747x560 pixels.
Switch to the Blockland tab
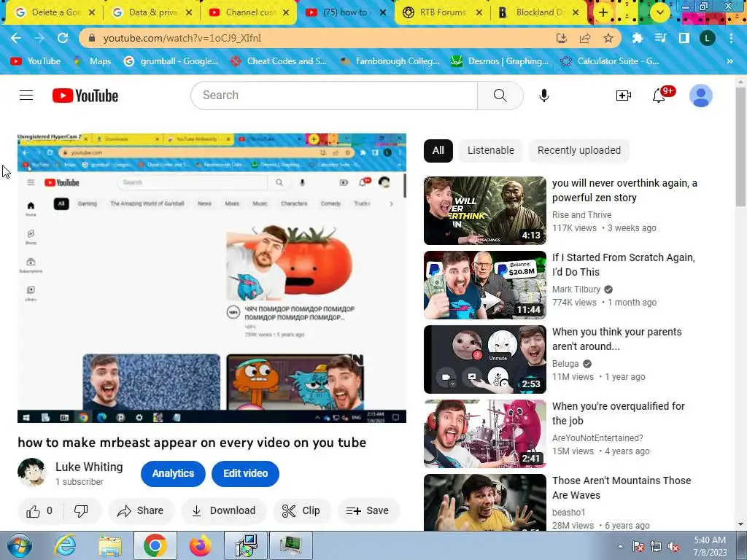538,13
